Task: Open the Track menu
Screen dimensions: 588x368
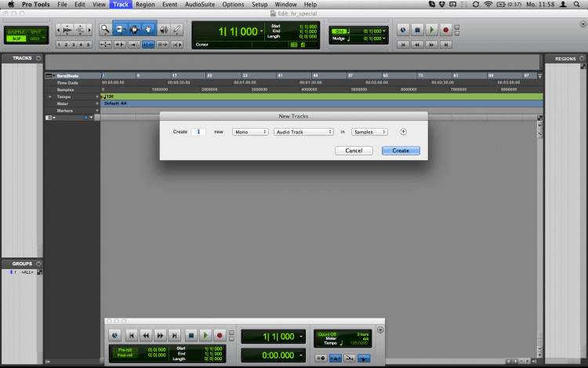Action: pos(121,5)
